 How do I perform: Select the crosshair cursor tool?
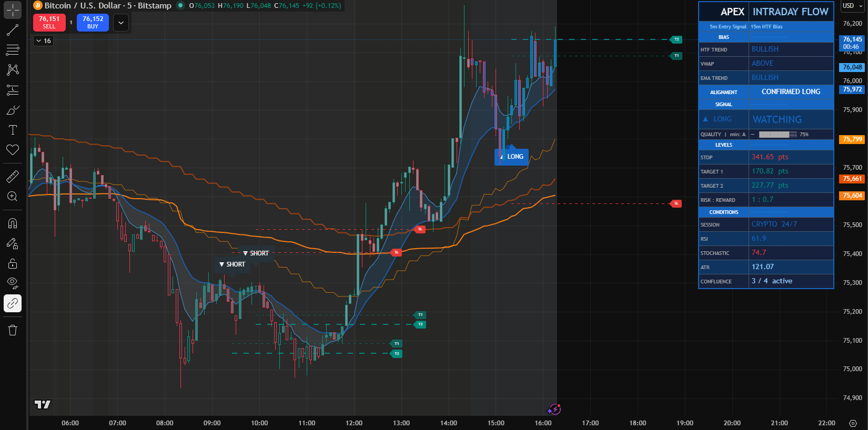[x=13, y=10]
